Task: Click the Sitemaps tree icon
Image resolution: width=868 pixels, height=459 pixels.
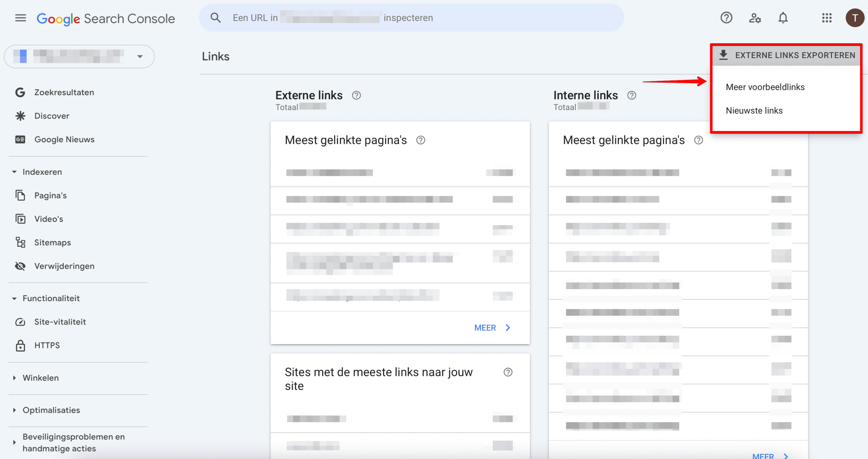Action: (x=20, y=243)
